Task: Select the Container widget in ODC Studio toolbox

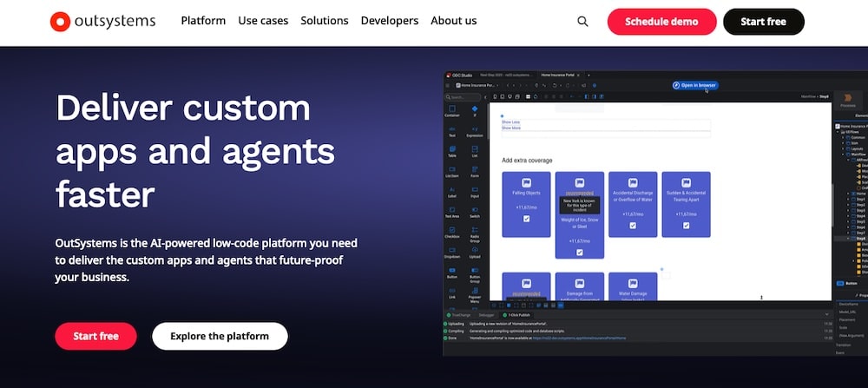Action: coord(451,111)
